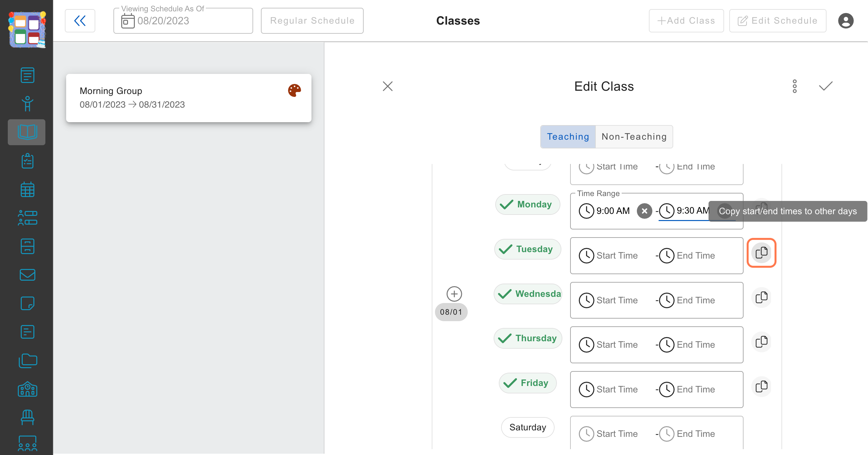Open the calendar grid icon in the sidebar
Viewport: 868px width, 455px height.
(x=27, y=189)
